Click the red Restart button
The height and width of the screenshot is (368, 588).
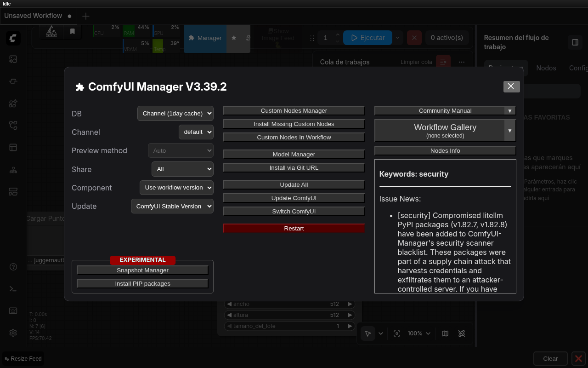tap(294, 228)
